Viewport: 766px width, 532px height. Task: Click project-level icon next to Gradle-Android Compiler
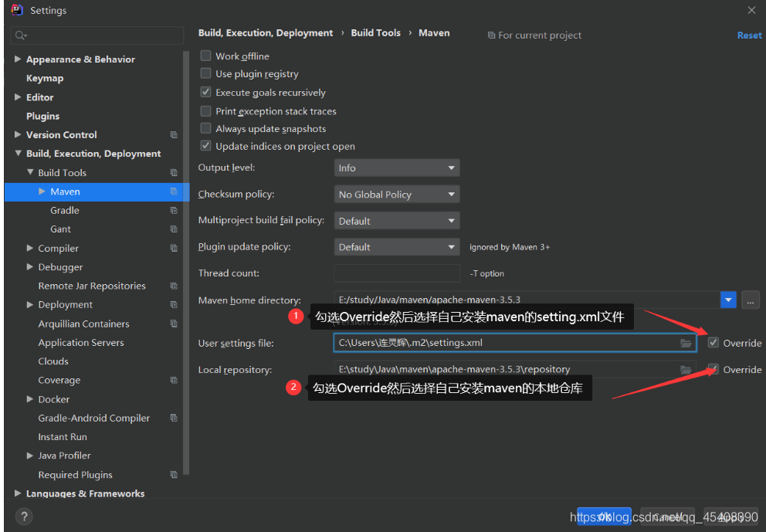(x=174, y=418)
